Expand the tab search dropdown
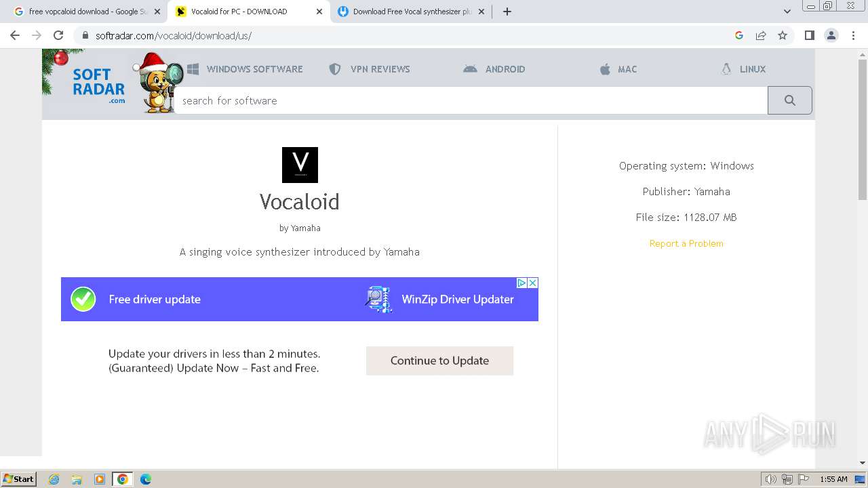The width and height of the screenshot is (868, 488). click(787, 11)
